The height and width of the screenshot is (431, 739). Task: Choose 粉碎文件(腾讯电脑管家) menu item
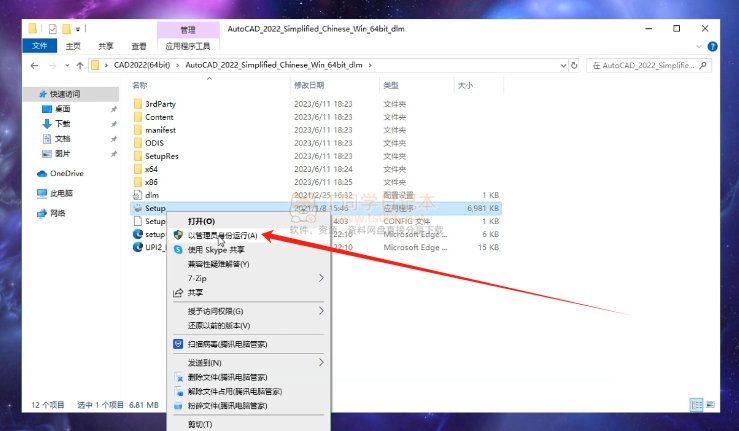228,406
